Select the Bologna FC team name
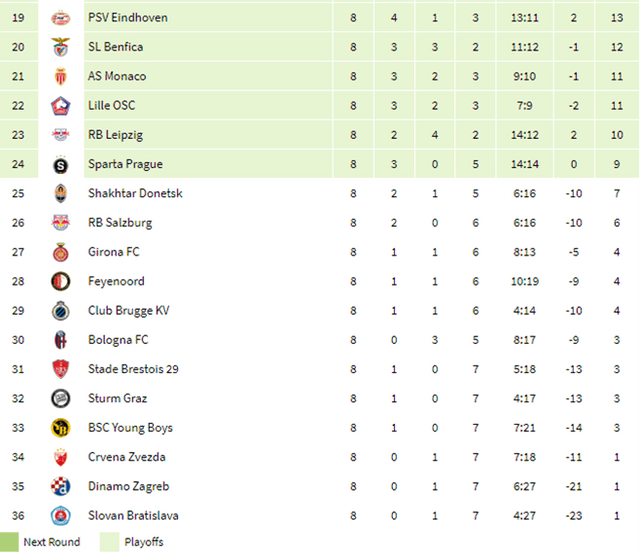The image size is (640, 553). tap(118, 340)
